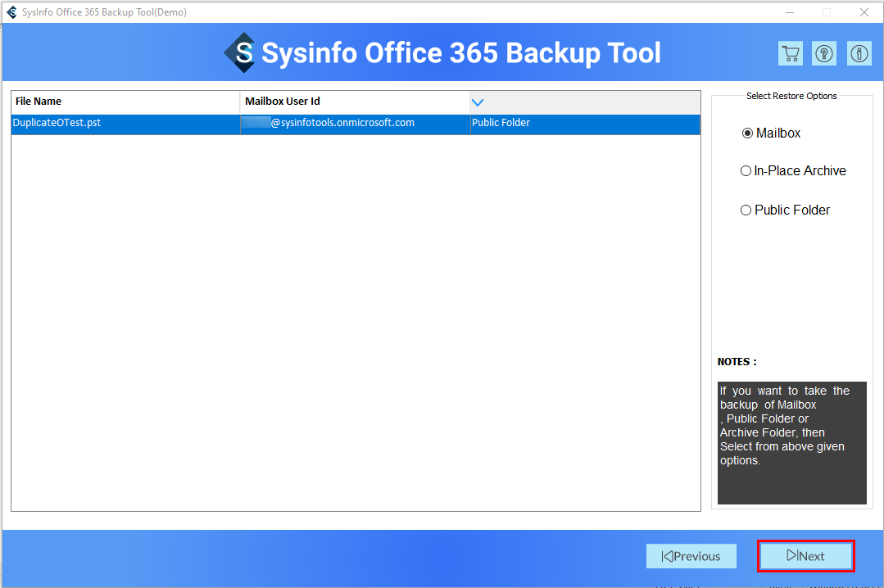Click the Sysinfo logo in header
This screenshot has width=884, height=588.
[239, 52]
